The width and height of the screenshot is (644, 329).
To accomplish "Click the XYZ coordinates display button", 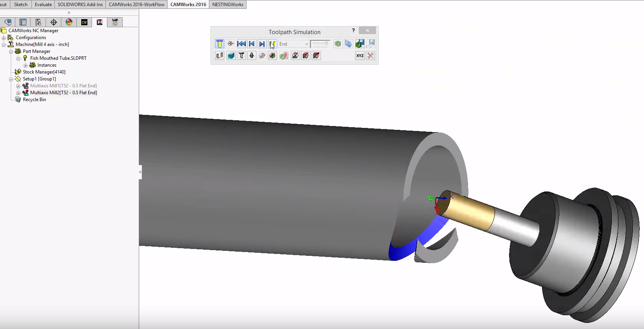I will pyautogui.click(x=360, y=56).
